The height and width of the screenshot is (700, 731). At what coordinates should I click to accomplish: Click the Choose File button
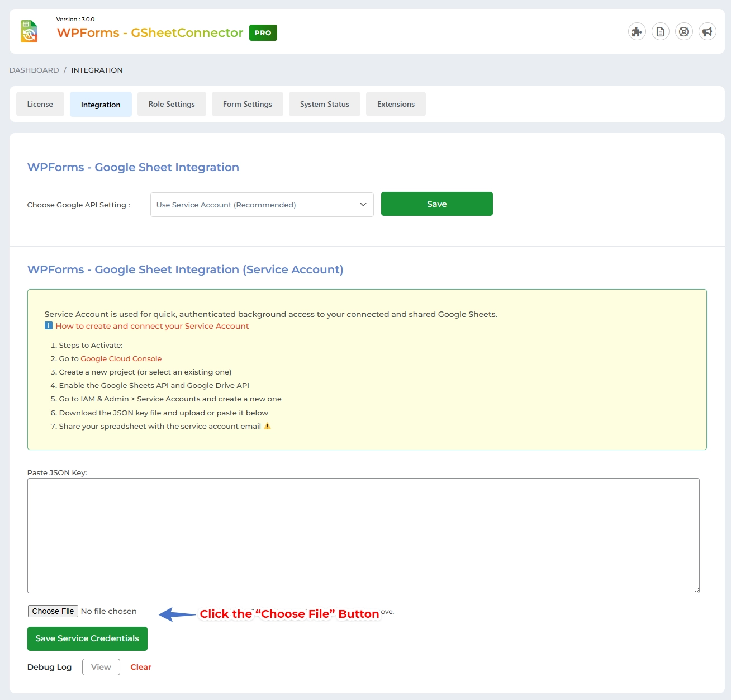point(53,611)
